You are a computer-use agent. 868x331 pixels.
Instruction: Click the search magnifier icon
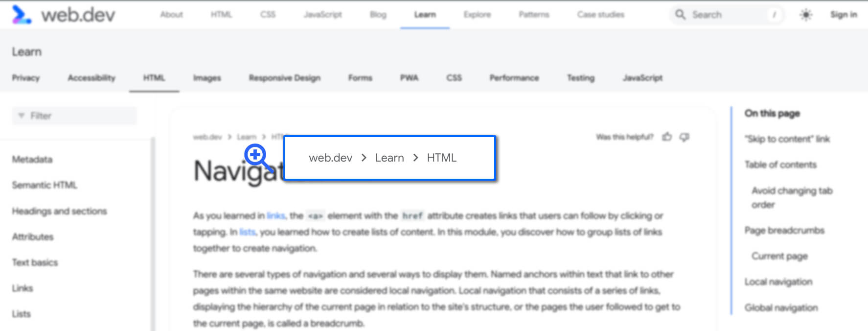coord(680,15)
